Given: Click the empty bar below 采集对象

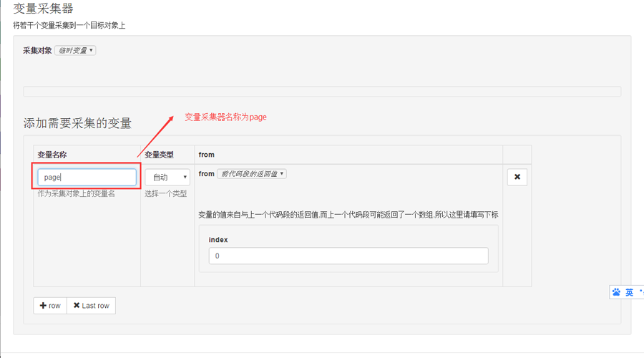Looking at the screenshot, I should 322,92.
